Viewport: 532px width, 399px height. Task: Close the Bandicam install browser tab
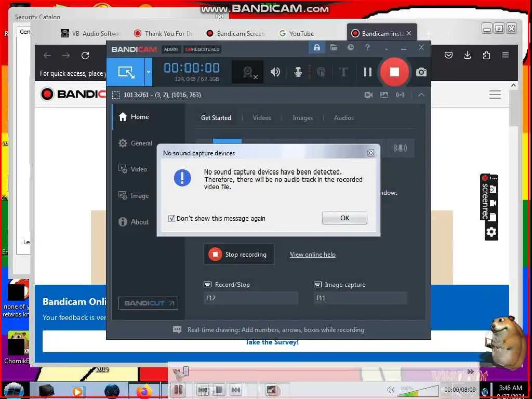pyautogui.click(x=409, y=33)
